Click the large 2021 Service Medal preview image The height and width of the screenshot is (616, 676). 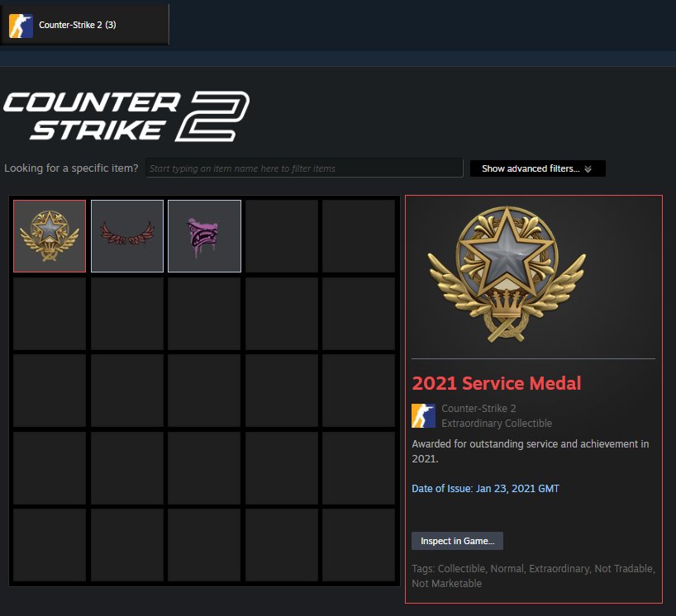(x=507, y=274)
